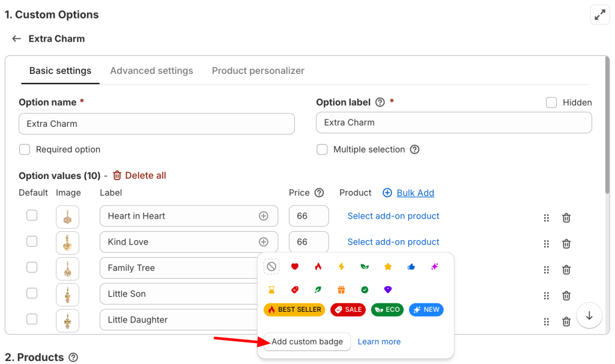Click the Add custom badge button
The width and height of the screenshot is (615, 364).
[307, 342]
